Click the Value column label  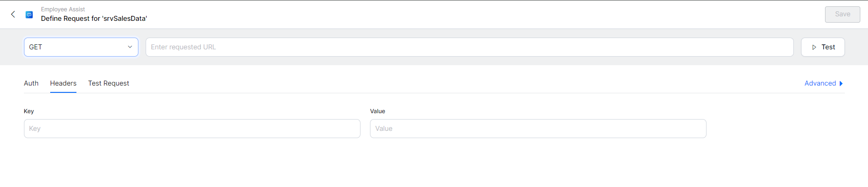point(378,111)
